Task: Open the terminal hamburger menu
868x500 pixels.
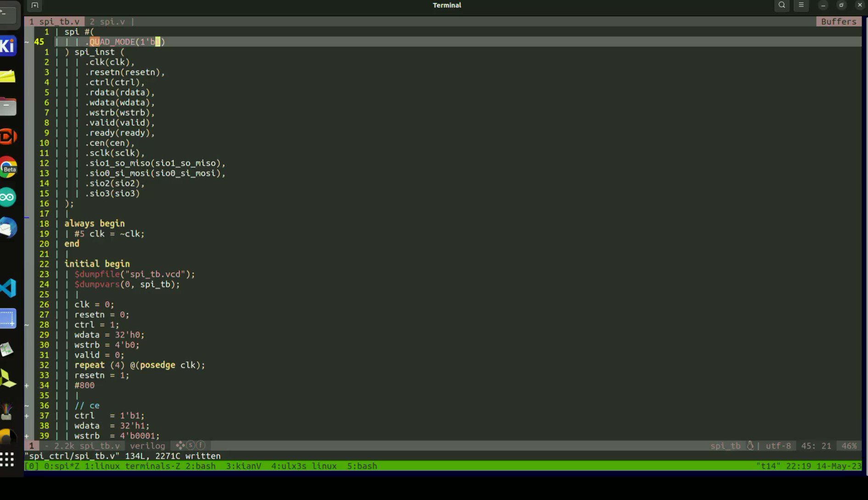Action: (801, 5)
